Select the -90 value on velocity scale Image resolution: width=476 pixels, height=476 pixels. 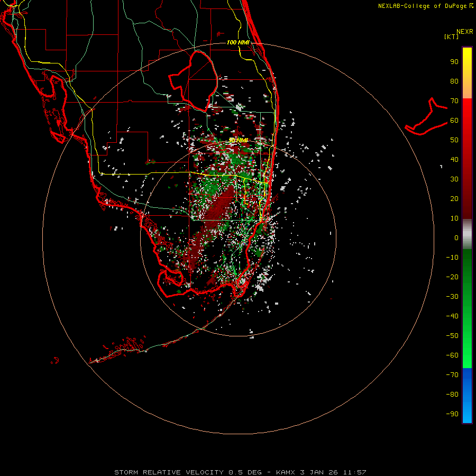[x=452, y=414]
